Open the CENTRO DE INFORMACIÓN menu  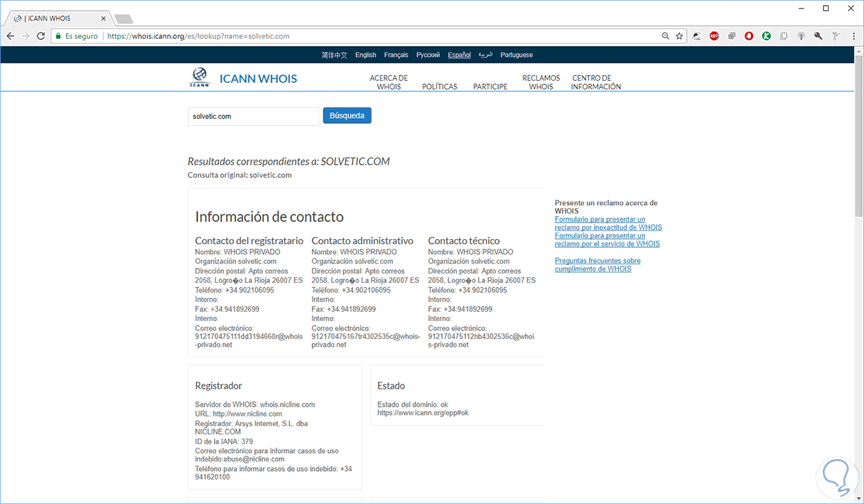click(596, 82)
